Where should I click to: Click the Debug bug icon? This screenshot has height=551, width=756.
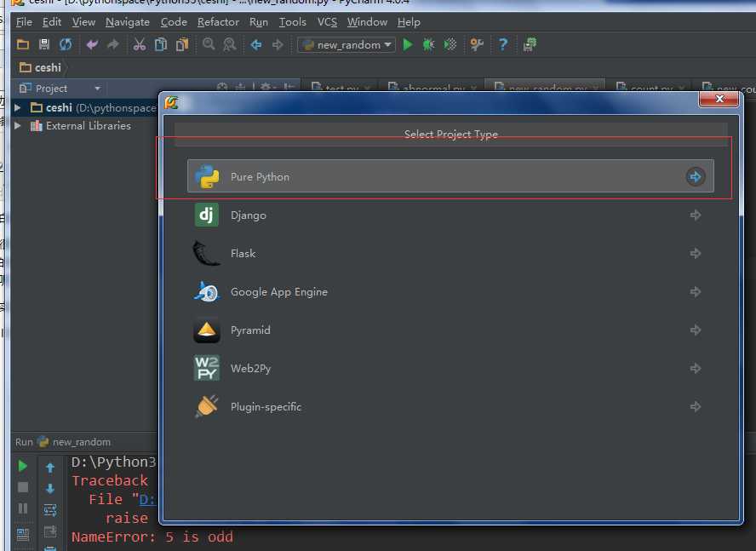[428, 45]
